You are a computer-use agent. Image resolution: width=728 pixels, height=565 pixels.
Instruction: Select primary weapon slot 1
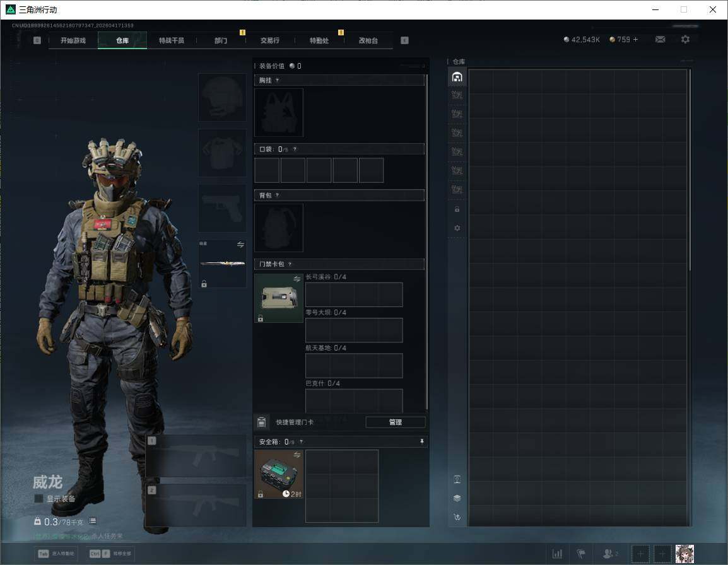tap(196, 456)
